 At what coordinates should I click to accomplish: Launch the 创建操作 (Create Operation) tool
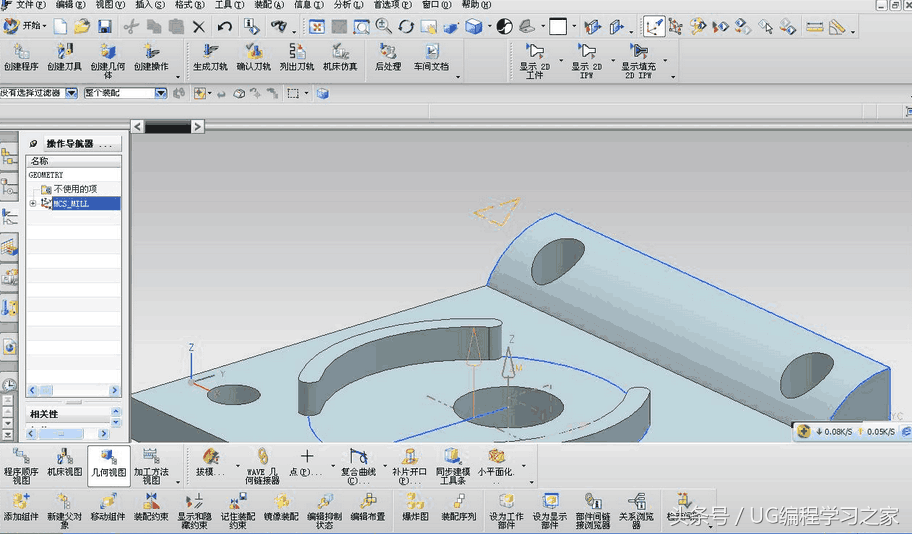coord(151,57)
